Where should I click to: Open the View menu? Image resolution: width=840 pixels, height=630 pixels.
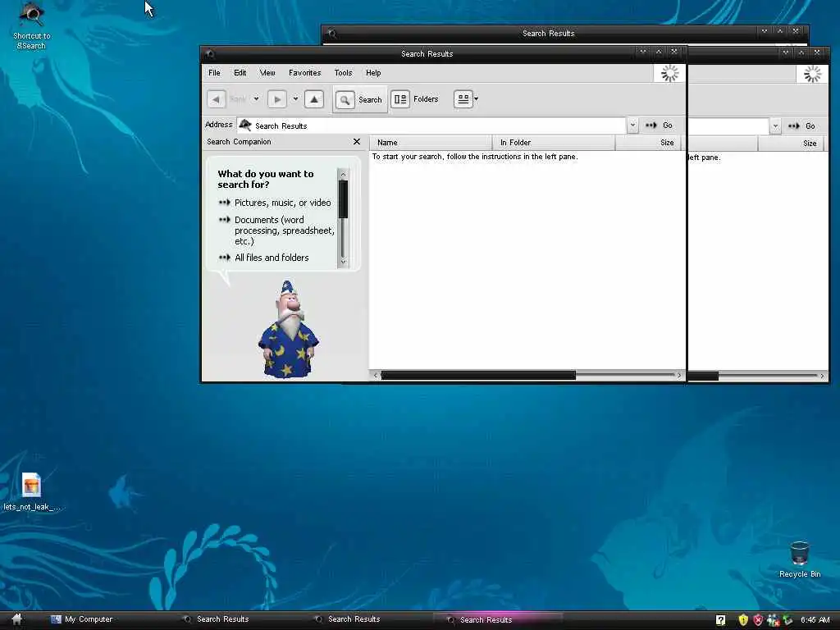[267, 73]
